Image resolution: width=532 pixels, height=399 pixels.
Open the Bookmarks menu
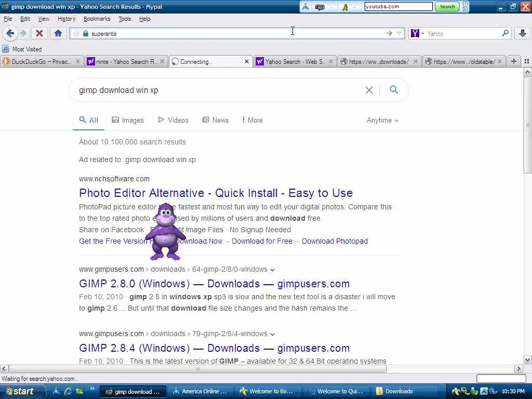pyautogui.click(x=97, y=19)
